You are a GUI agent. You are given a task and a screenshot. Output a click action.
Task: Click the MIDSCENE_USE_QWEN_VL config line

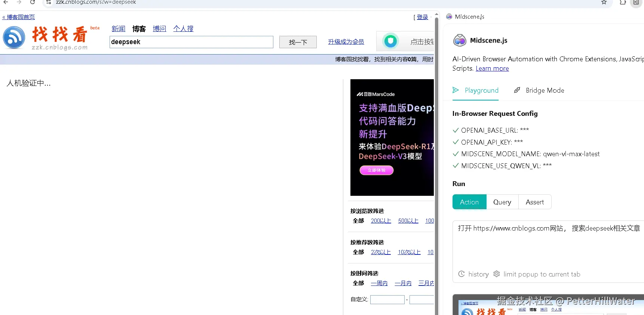pos(502,166)
